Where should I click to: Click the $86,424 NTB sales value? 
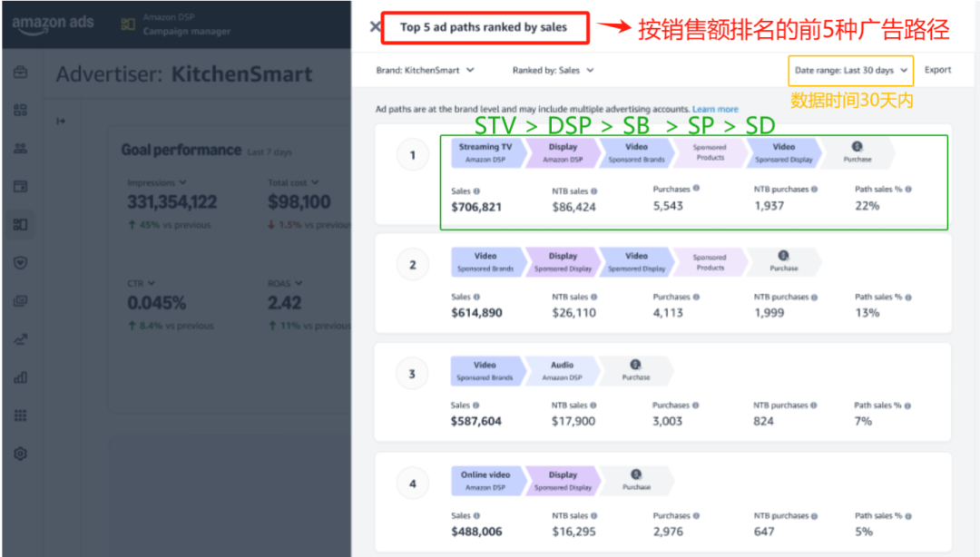573,207
